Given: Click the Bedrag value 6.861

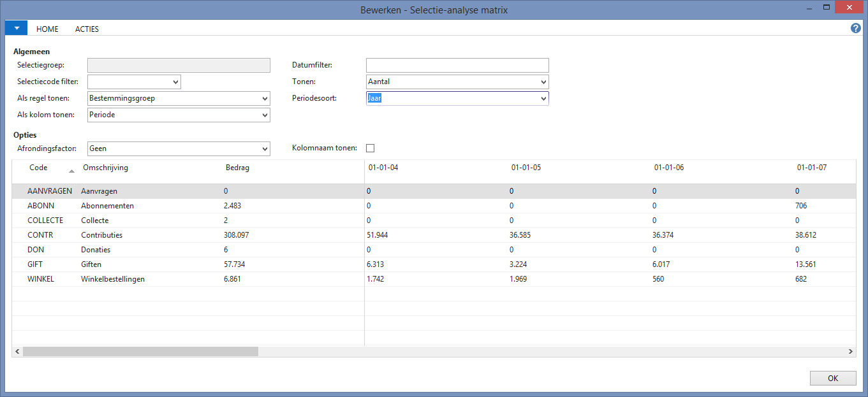Looking at the screenshot, I should [x=233, y=279].
